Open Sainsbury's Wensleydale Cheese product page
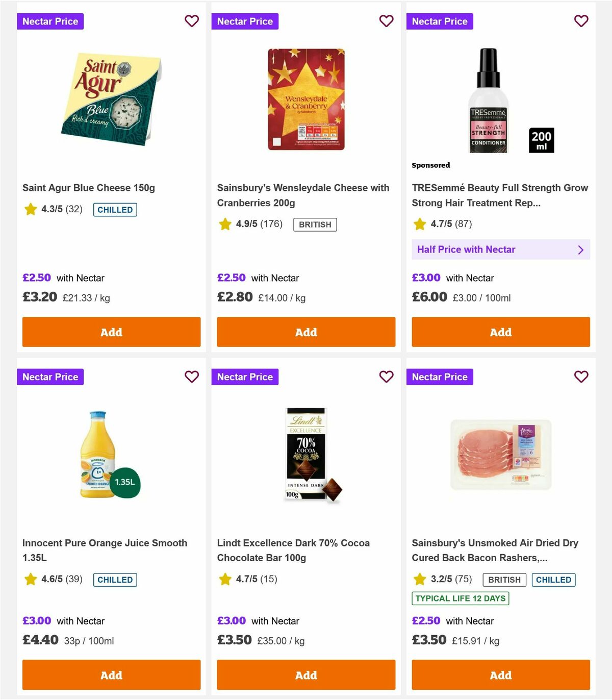Screen dimensions: 612x700 [x=303, y=195]
